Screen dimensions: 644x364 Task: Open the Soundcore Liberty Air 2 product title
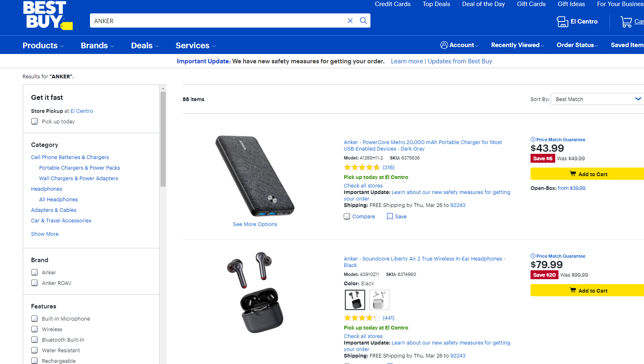(424, 262)
